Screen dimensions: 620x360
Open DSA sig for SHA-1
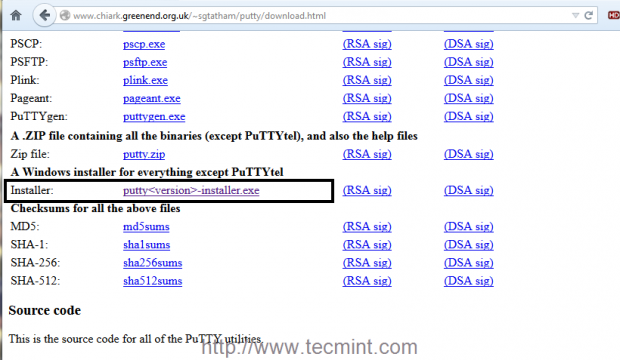pos(469,245)
